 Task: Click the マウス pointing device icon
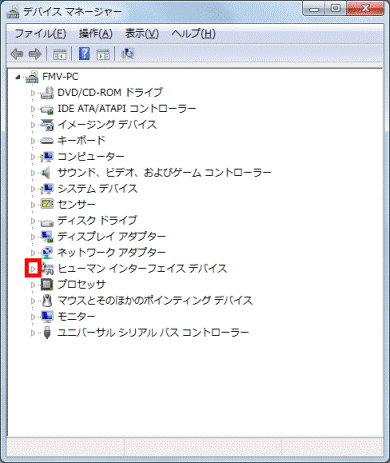click(x=47, y=300)
